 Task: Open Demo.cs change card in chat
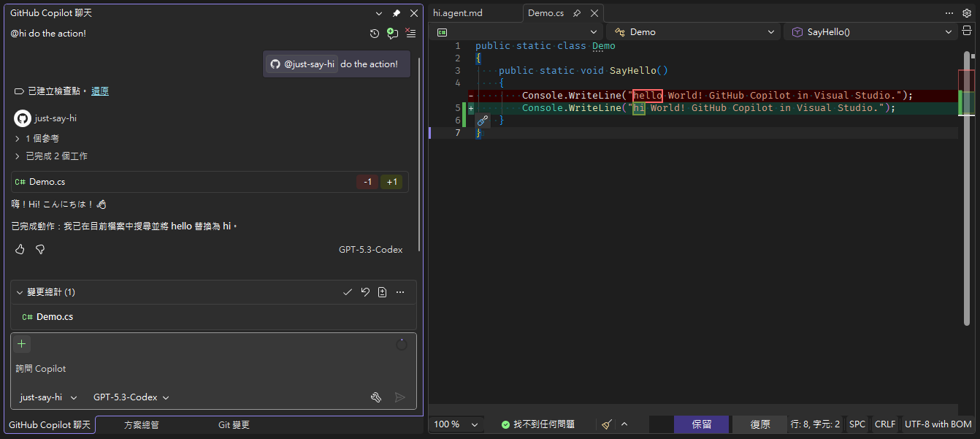pyautogui.click(x=210, y=182)
